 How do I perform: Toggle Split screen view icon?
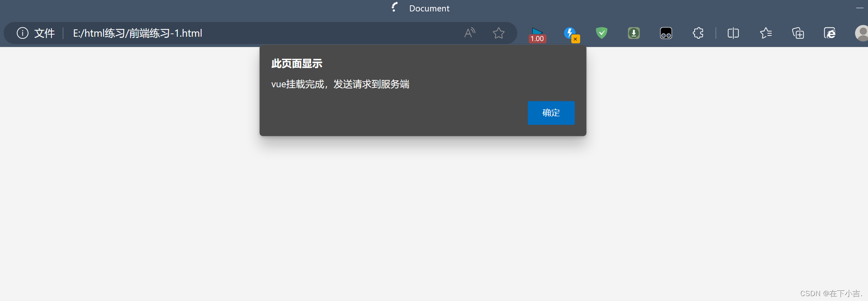[x=733, y=33]
